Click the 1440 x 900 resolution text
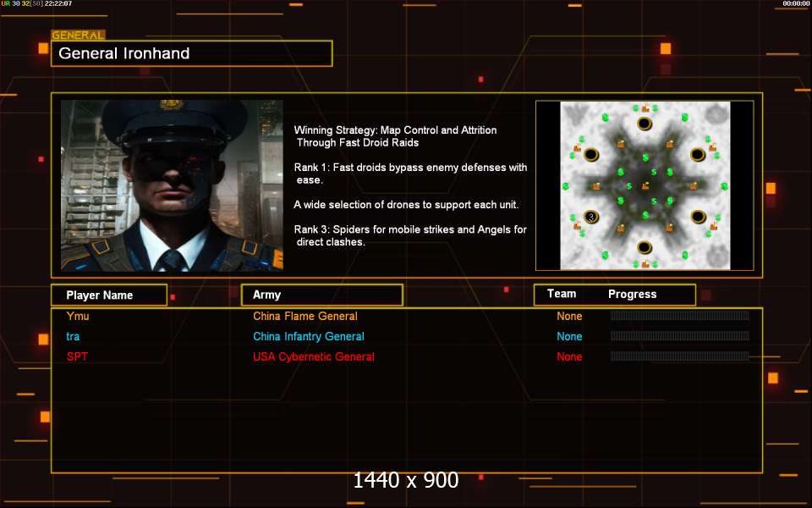 coord(405,480)
